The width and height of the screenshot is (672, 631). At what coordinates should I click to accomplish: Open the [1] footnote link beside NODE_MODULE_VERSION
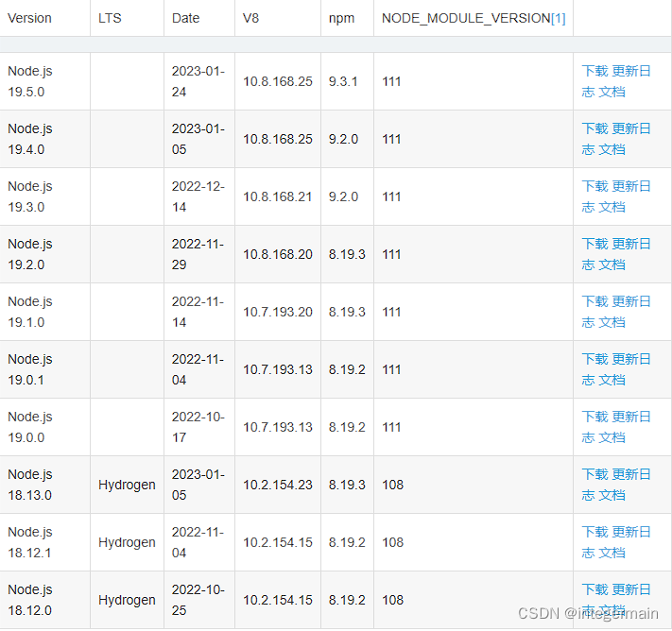[558, 18]
